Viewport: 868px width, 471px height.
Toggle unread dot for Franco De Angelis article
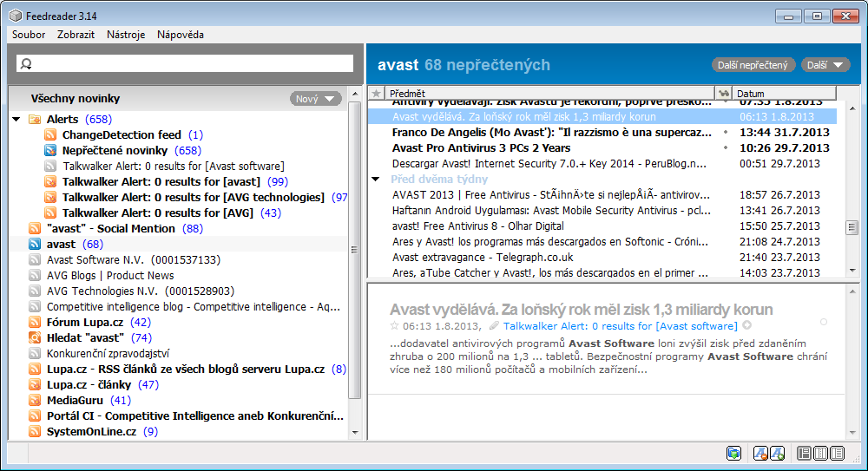coord(725,132)
